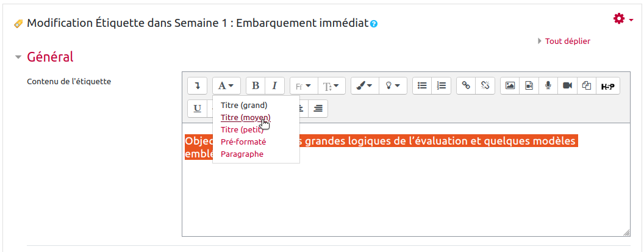Screen dimensions: 644x252
Task: Underline the selected text
Action: click(197, 109)
